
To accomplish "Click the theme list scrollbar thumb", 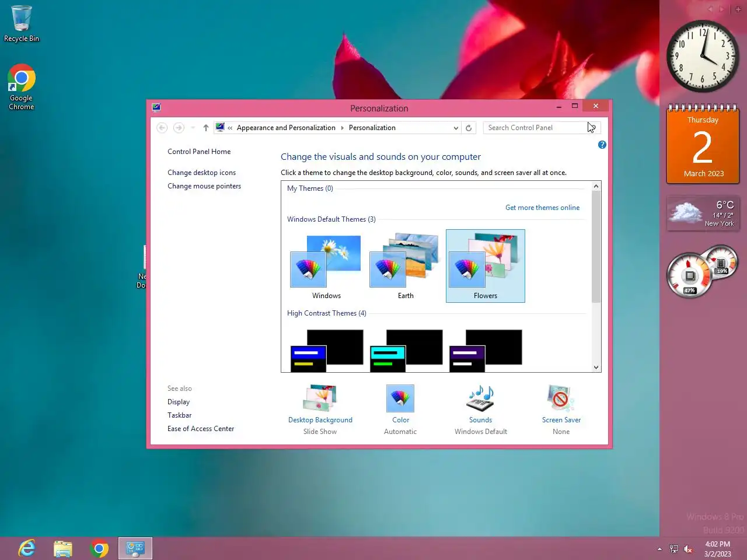I will pyautogui.click(x=596, y=247).
